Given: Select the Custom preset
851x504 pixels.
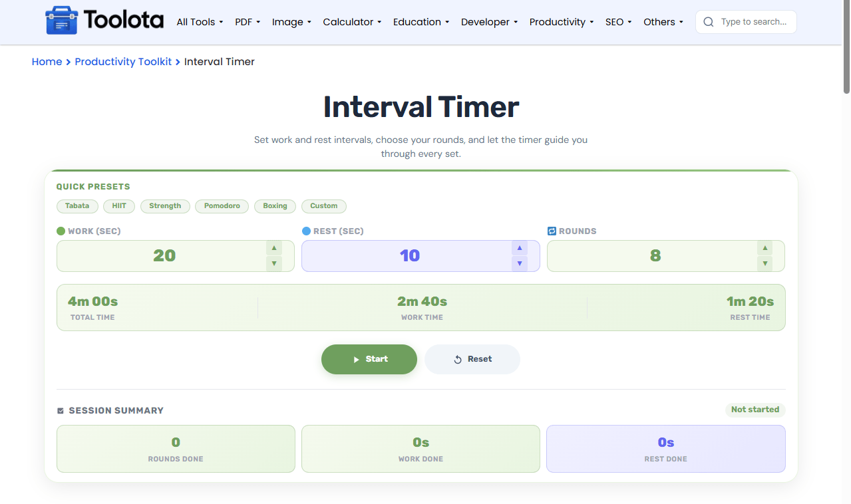Looking at the screenshot, I should (x=324, y=206).
